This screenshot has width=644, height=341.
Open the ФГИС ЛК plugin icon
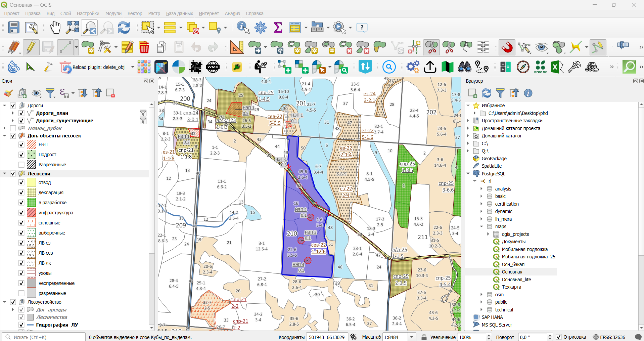tap(540, 67)
